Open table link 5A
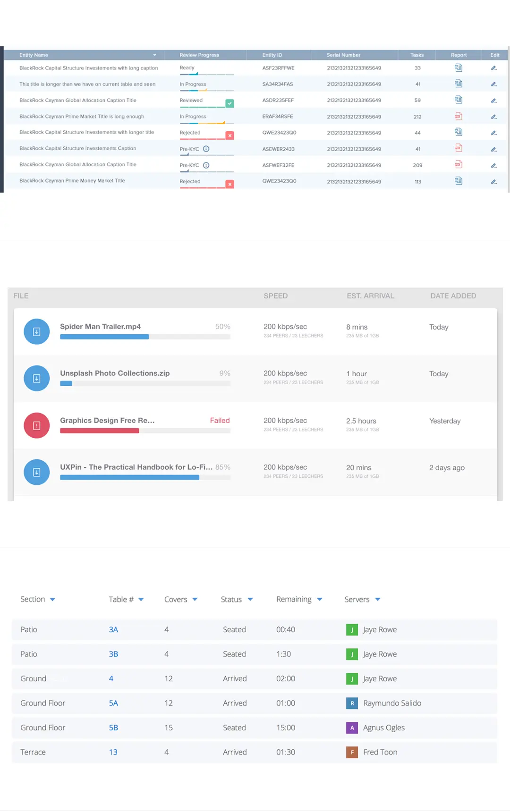The height and width of the screenshot is (812, 510). click(113, 703)
